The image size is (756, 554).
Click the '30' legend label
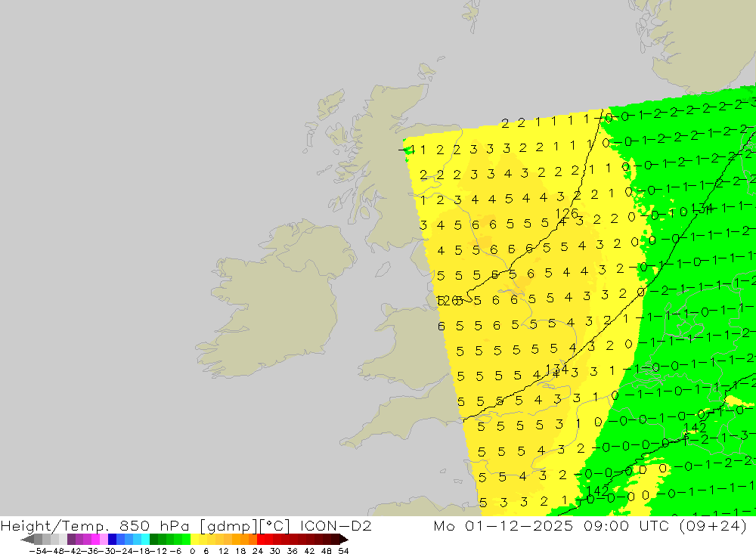pyautogui.click(x=275, y=551)
